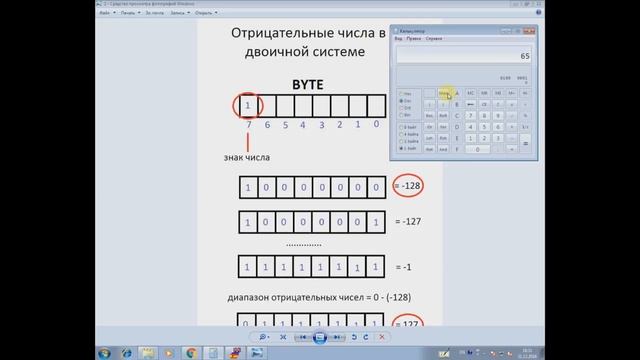
Task: Click the CE button in Calculator
Action: [484, 104]
